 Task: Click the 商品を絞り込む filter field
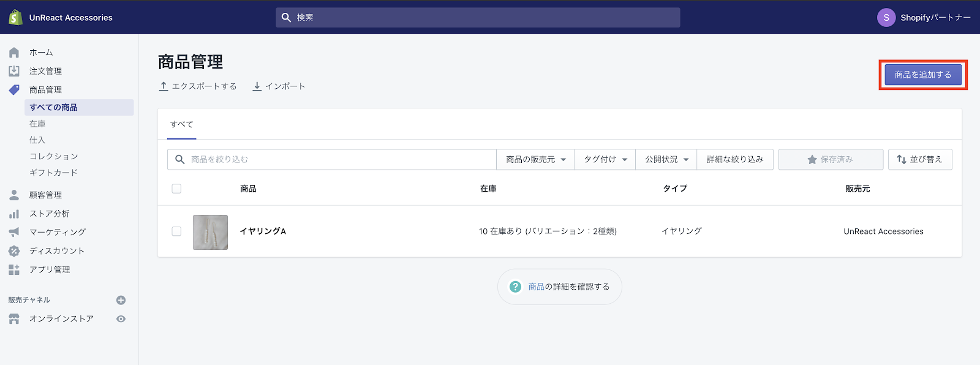pyautogui.click(x=337, y=159)
